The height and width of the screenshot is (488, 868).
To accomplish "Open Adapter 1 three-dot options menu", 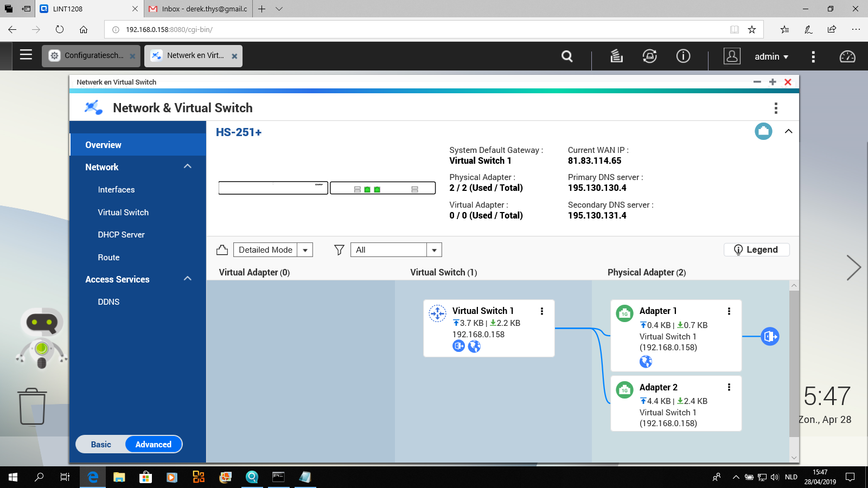I will [729, 311].
